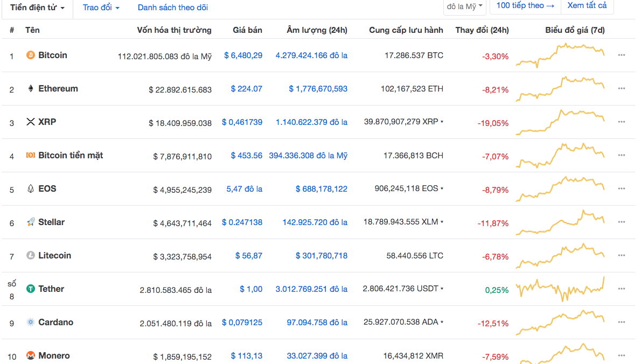
Task: Sort by the # rank column header
Action: 12,30
